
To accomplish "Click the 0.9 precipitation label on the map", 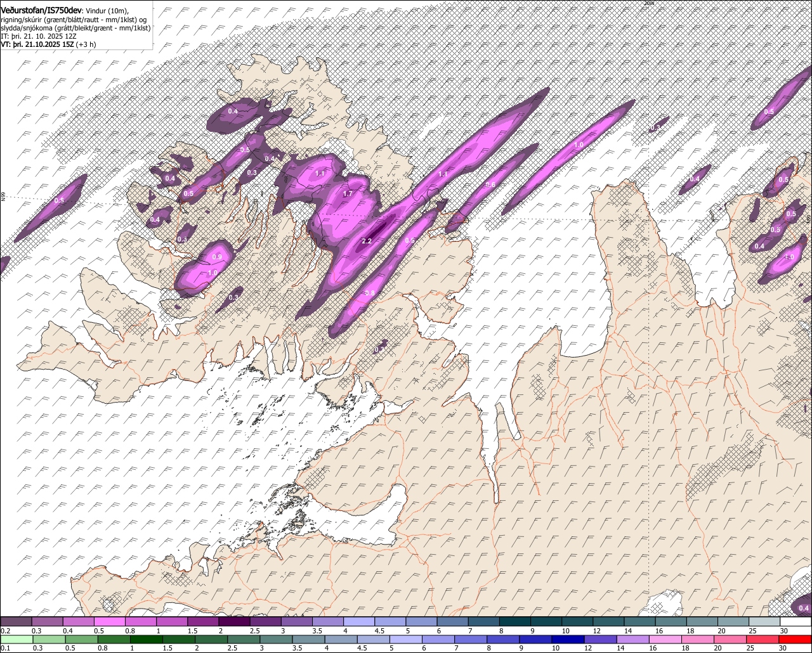I will coord(217,257).
